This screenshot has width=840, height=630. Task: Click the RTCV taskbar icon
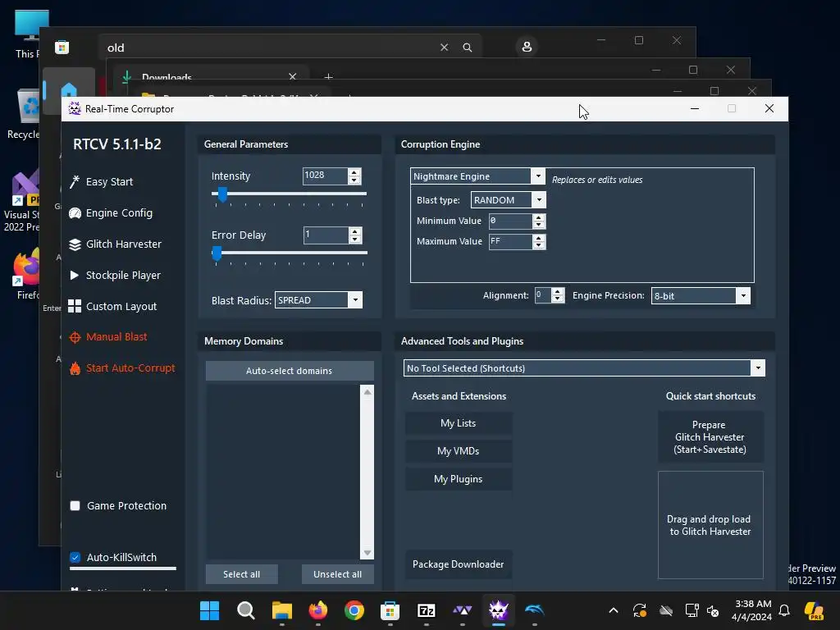(498, 610)
